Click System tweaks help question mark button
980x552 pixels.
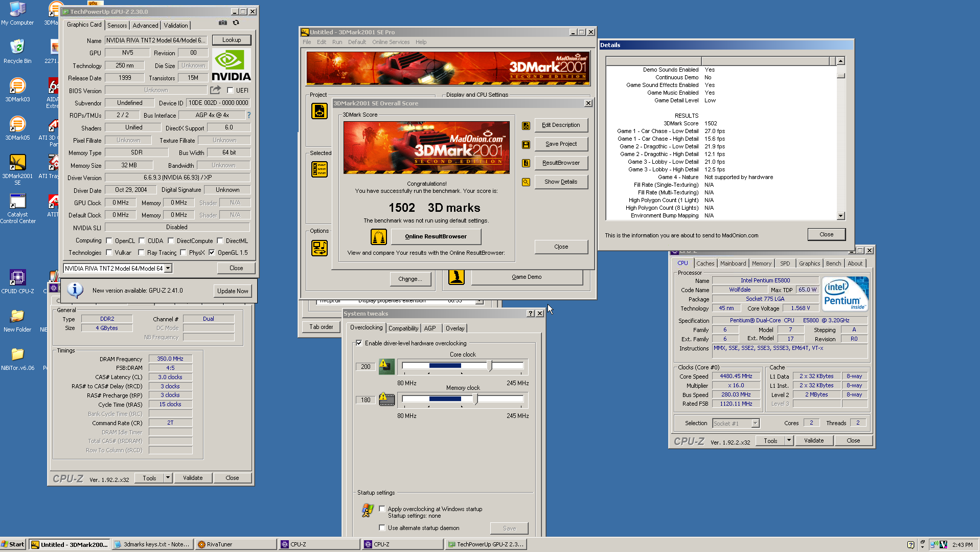pyautogui.click(x=531, y=314)
